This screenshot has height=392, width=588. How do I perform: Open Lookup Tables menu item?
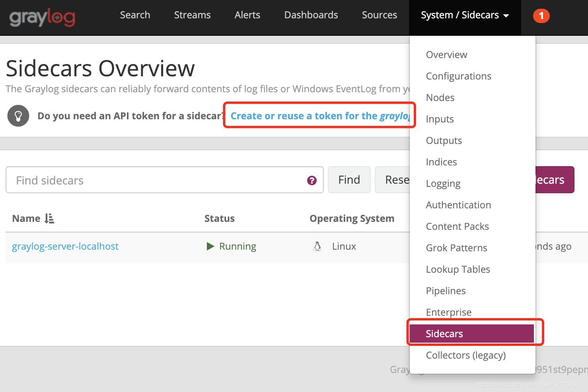point(458,270)
